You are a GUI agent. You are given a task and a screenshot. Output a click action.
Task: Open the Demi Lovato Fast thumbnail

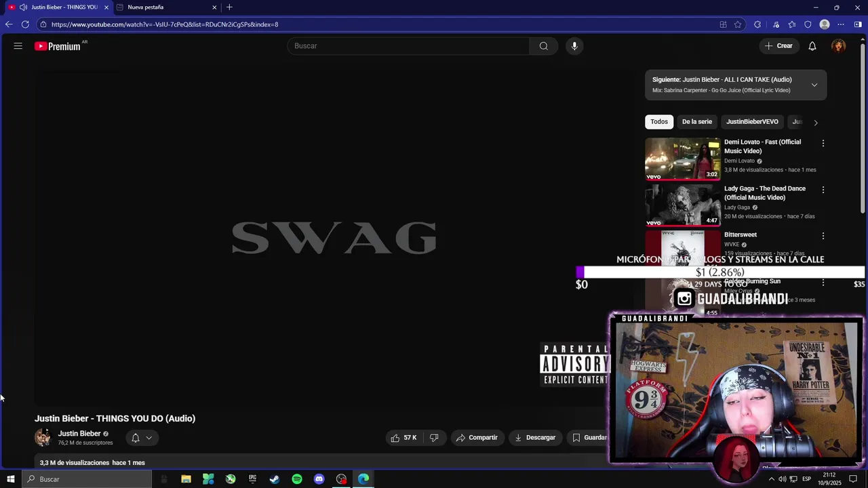(683, 159)
